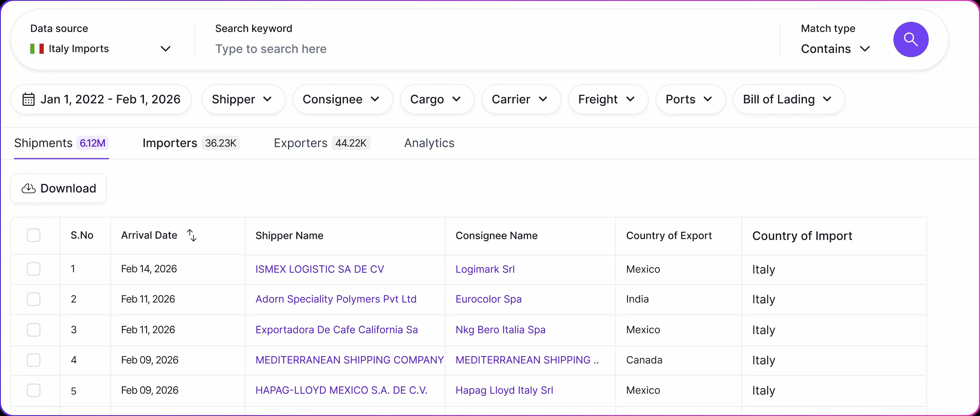Sort by Arrival Date arrows icon
Viewport: 980px width, 416px height.
coord(192,235)
